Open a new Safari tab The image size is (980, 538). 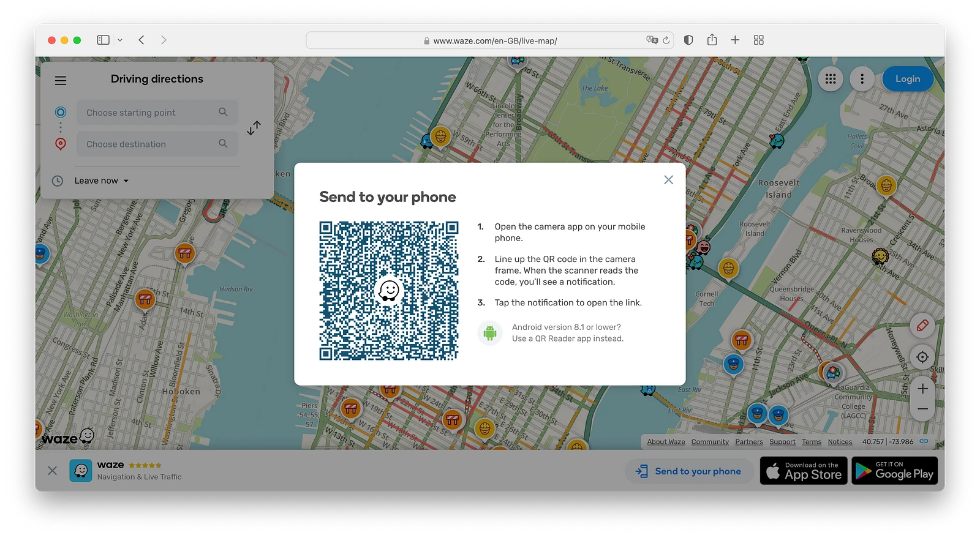click(735, 40)
